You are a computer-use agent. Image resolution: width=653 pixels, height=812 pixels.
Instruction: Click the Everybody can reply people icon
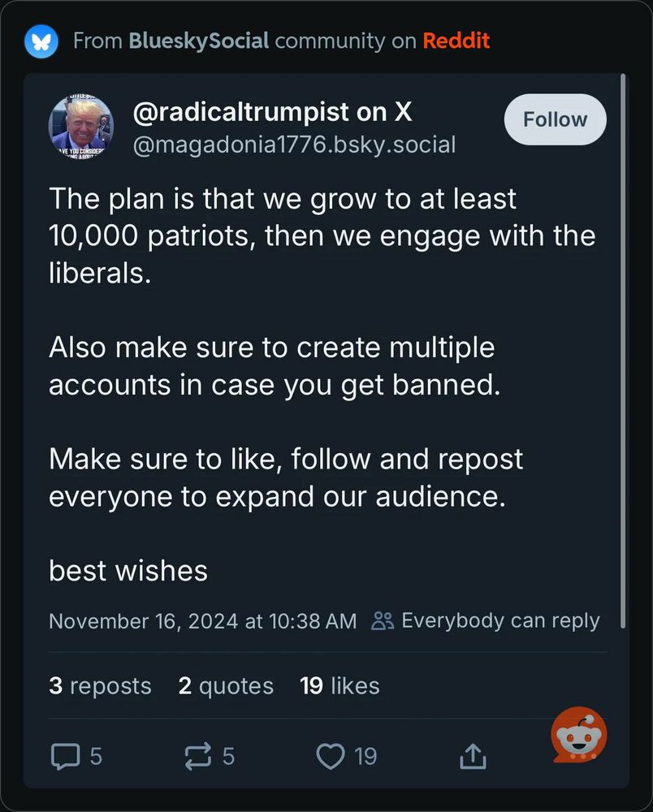(383, 621)
